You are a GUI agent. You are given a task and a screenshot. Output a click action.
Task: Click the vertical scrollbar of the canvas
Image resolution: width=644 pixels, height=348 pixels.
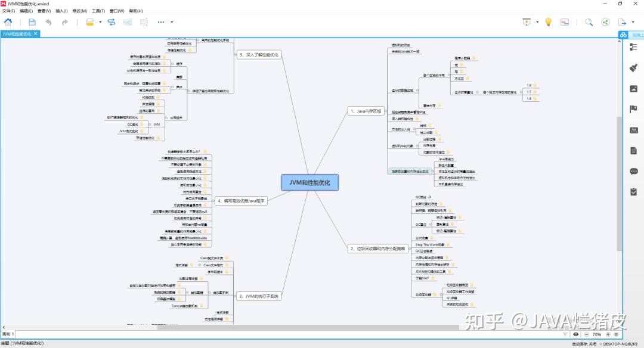click(619, 184)
